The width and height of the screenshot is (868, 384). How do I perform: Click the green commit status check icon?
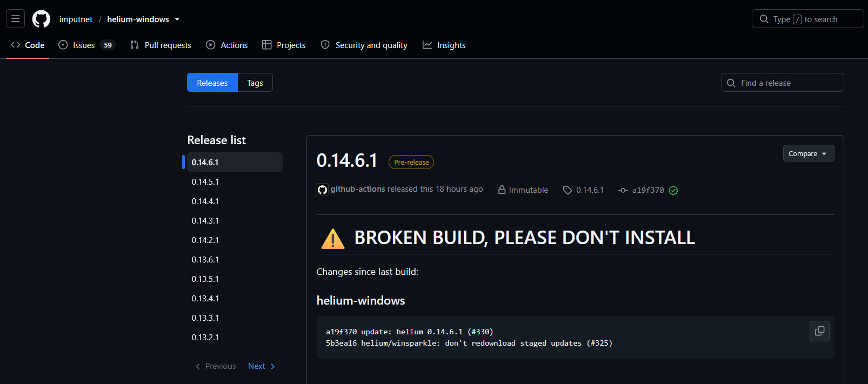(x=673, y=190)
